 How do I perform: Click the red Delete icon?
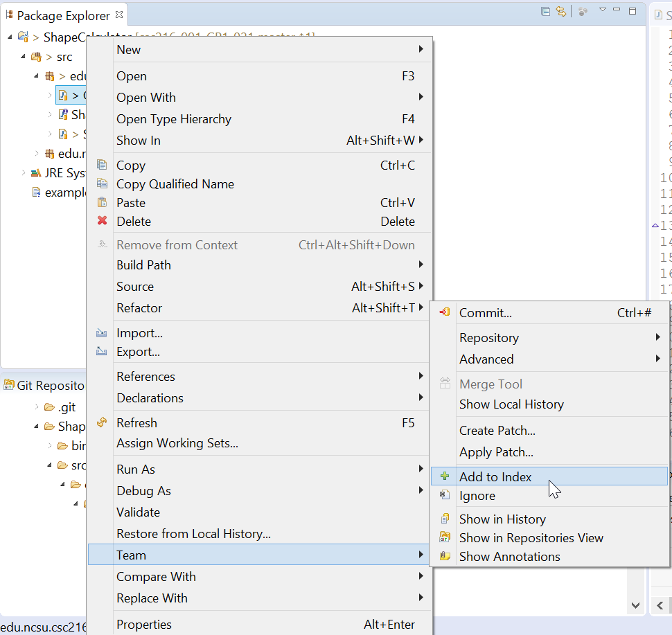coord(103,221)
